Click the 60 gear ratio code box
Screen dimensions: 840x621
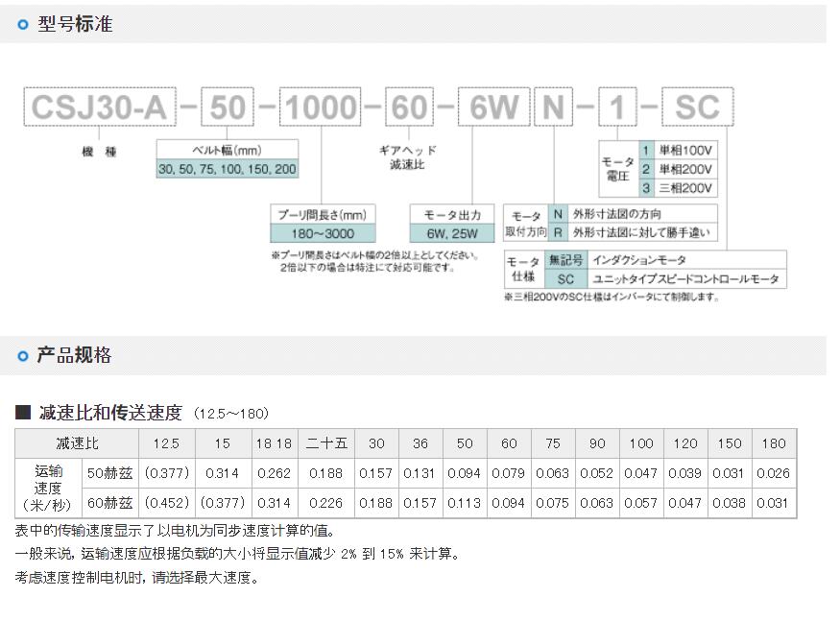point(409,107)
